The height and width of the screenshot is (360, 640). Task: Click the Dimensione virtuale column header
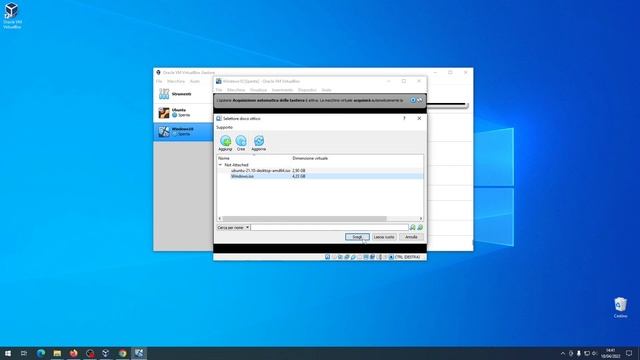(x=310, y=158)
